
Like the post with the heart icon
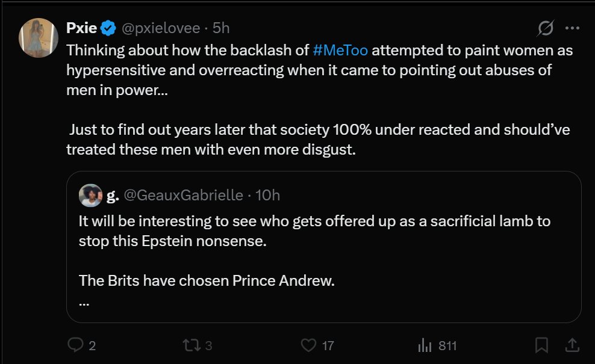tap(308, 345)
